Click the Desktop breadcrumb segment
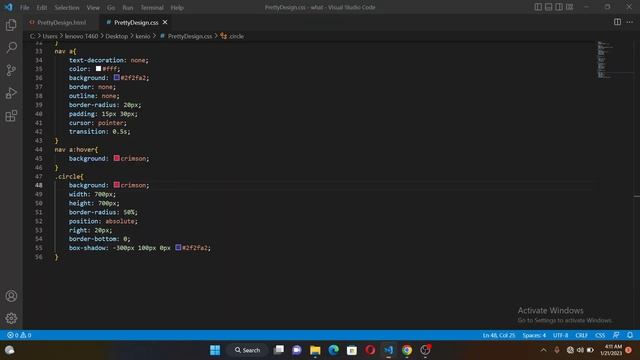Screen dimensions: 640x360 click(x=116, y=36)
